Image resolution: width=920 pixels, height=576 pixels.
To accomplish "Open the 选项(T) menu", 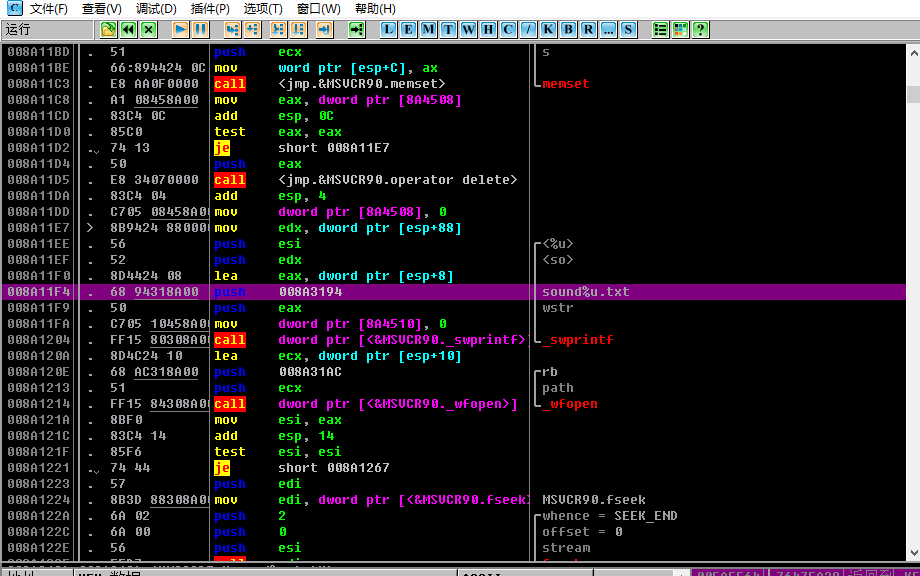I will click(x=263, y=9).
